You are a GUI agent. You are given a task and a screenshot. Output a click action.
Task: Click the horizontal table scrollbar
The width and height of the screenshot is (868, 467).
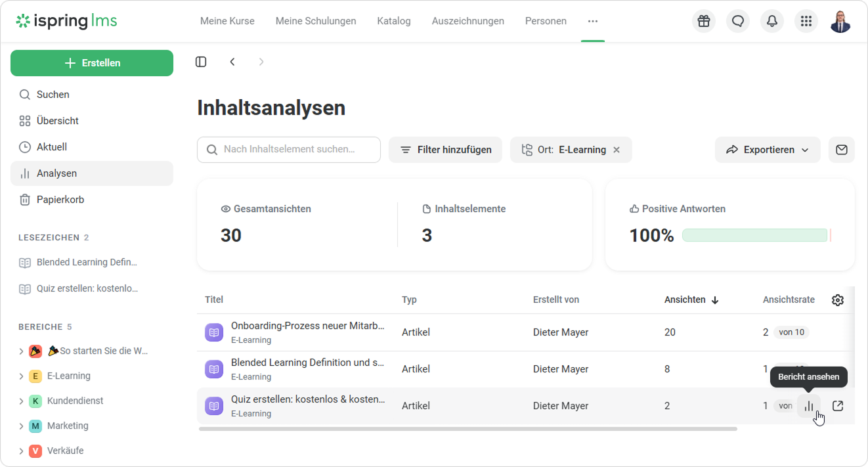tap(467, 429)
